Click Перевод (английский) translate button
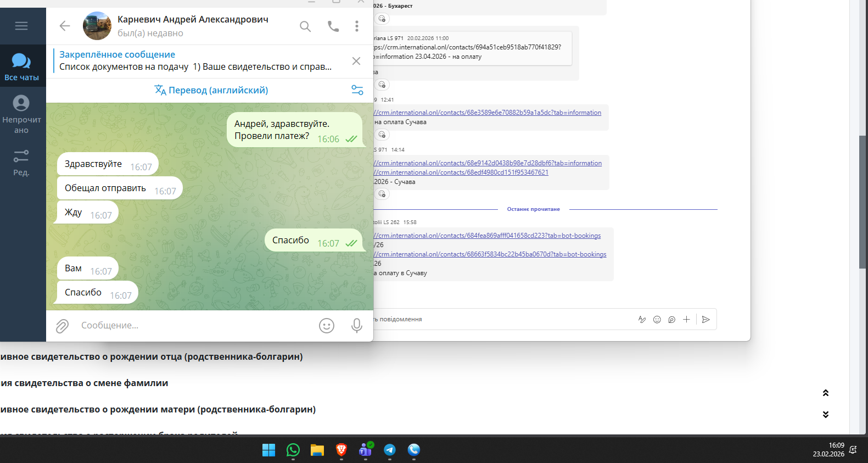This screenshot has width=868, height=463. pos(211,90)
